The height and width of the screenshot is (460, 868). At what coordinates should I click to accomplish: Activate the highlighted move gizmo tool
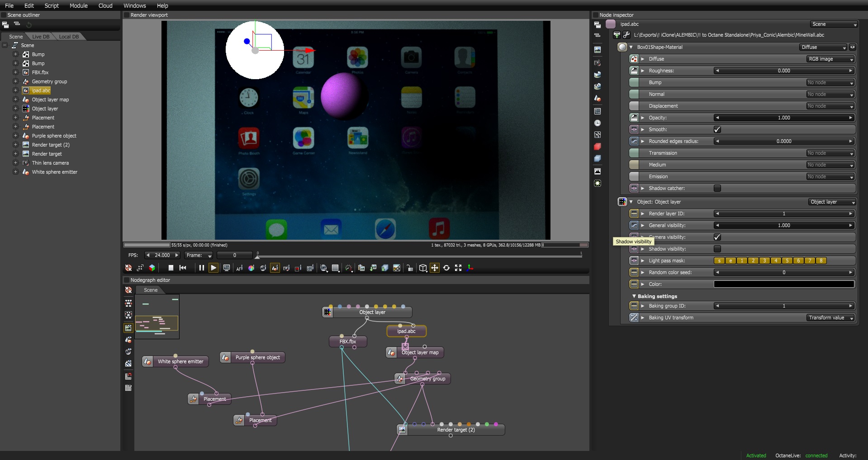click(x=435, y=268)
